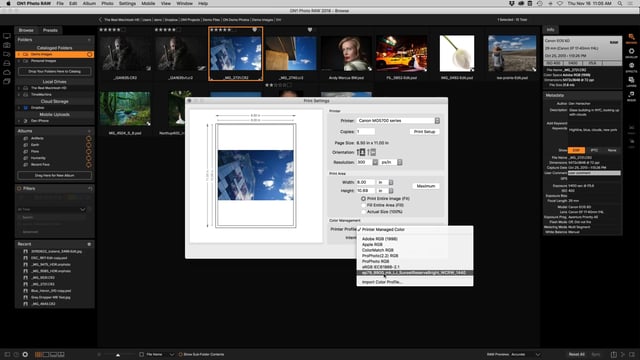Click the User Comment metadata field
640x360 pixels.
(x=594, y=173)
